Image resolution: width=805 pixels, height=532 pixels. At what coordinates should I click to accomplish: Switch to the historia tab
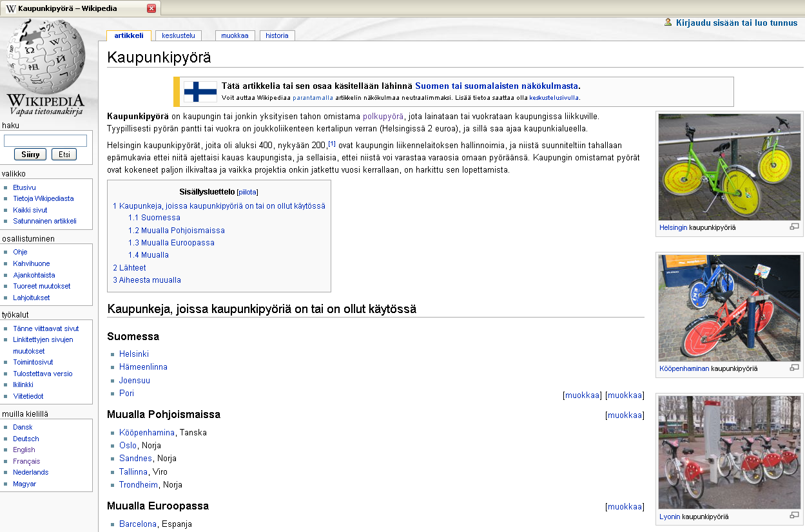pyautogui.click(x=277, y=35)
